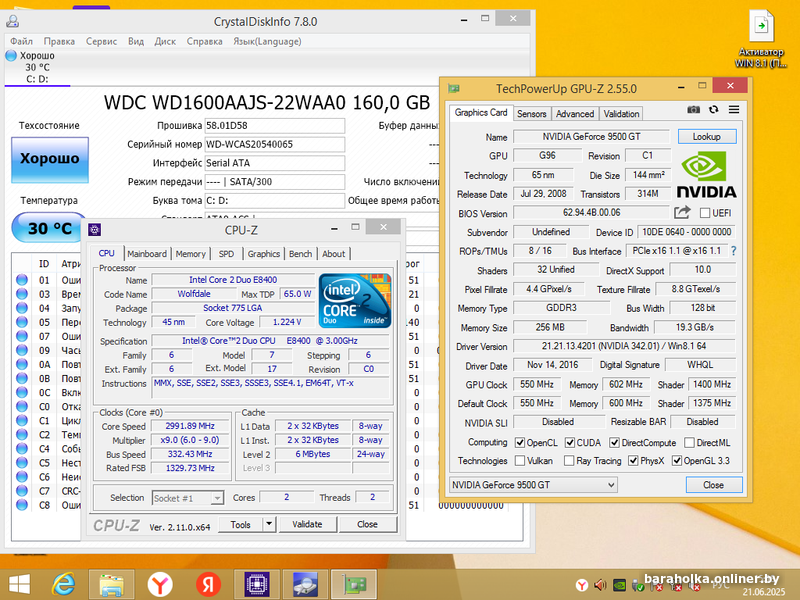The height and width of the screenshot is (600, 800).
Task: Click GPU-Z refresh icon
Action: (714, 109)
